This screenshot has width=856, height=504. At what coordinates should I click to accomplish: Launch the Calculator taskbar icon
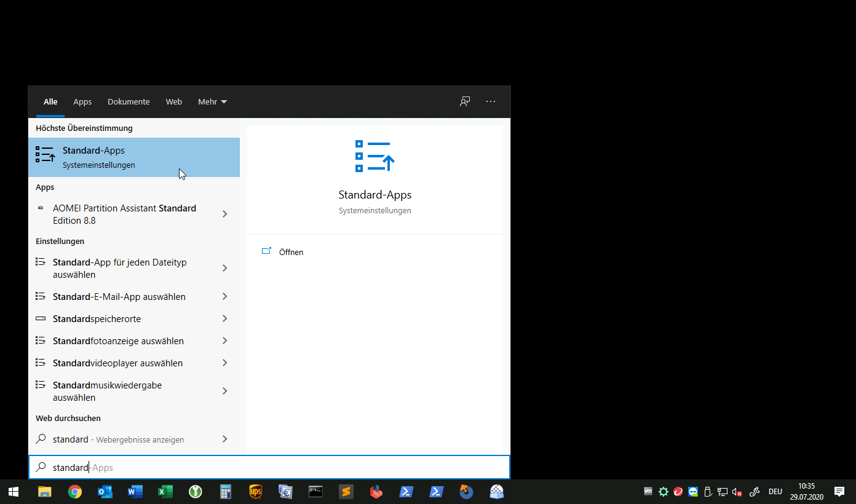click(x=225, y=491)
